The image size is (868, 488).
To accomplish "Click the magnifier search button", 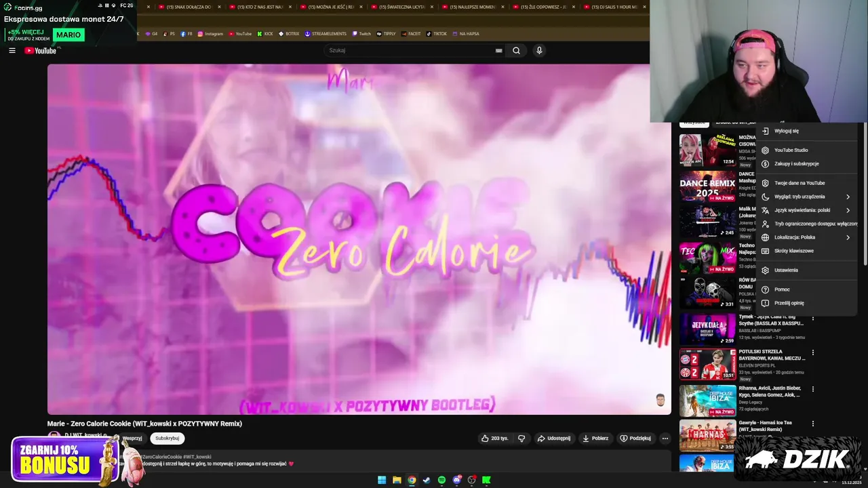I will [x=516, y=50].
